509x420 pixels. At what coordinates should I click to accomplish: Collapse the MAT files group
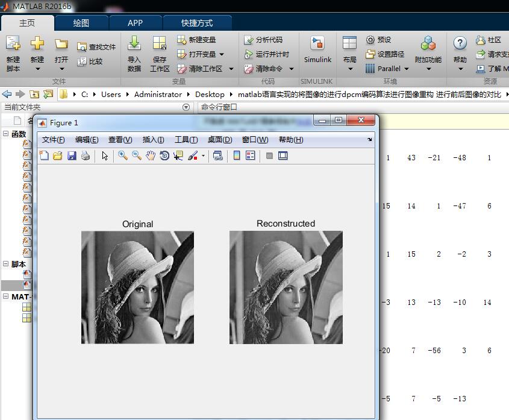5,296
